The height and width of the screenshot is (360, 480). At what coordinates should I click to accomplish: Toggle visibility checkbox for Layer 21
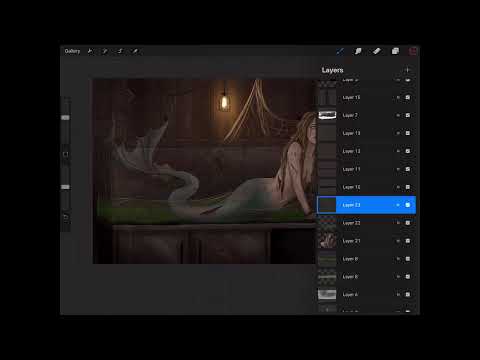[408, 241]
